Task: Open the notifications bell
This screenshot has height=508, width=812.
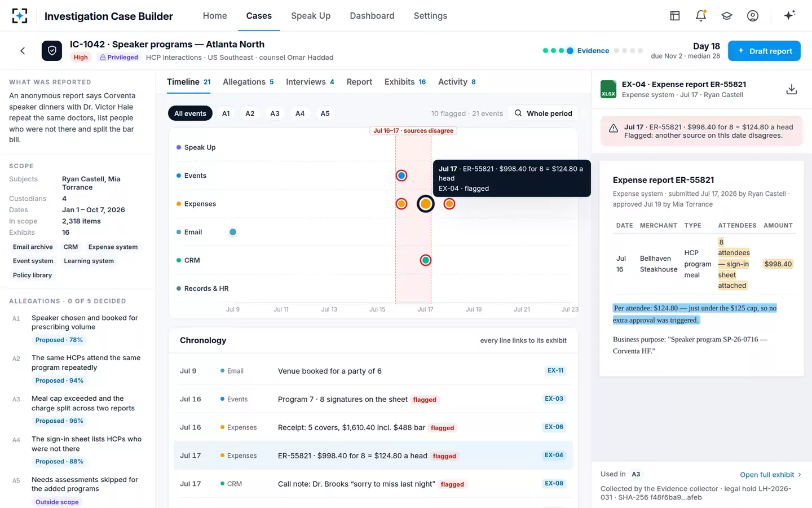Action: coord(701,16)
